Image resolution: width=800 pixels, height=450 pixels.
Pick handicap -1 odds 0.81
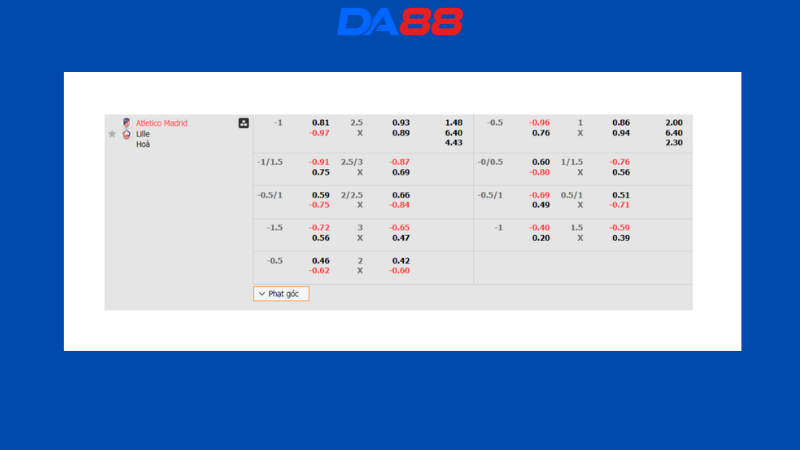point(320,122)
